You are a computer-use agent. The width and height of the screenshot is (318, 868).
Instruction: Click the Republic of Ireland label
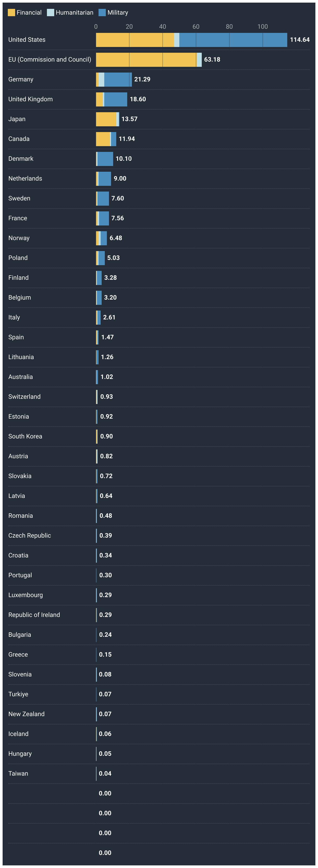click(x=34, y=615)
